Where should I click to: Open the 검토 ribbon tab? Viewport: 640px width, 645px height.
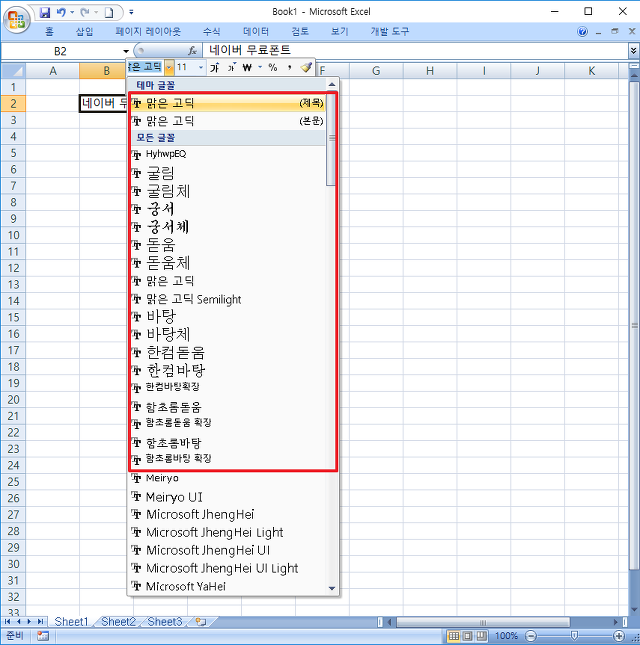pos(300,31)
